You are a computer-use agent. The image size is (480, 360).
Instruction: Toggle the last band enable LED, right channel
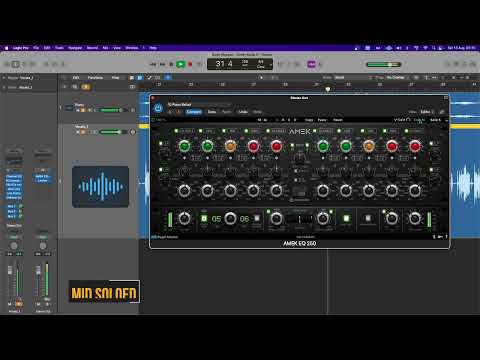click(x=406, y=131)
